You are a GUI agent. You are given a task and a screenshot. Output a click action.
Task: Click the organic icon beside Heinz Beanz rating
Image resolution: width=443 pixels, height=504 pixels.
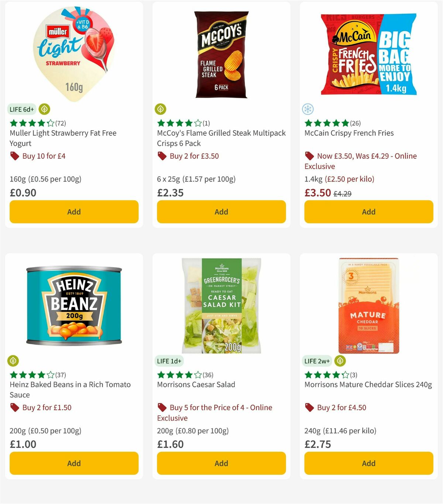(x=13, y=361)
